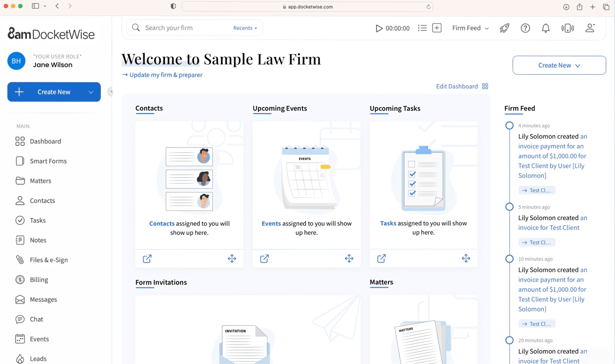
Task: Open Safari sidebar menu chevron
Action: coord(45,6)
